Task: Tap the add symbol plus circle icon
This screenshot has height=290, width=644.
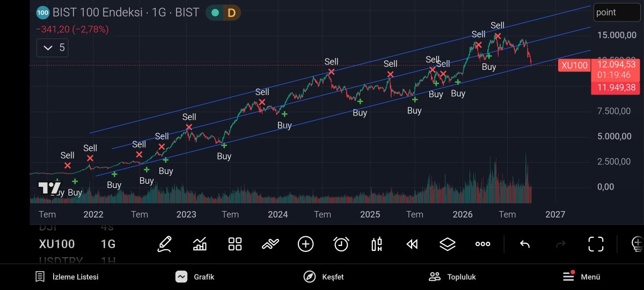Action: 305,244
